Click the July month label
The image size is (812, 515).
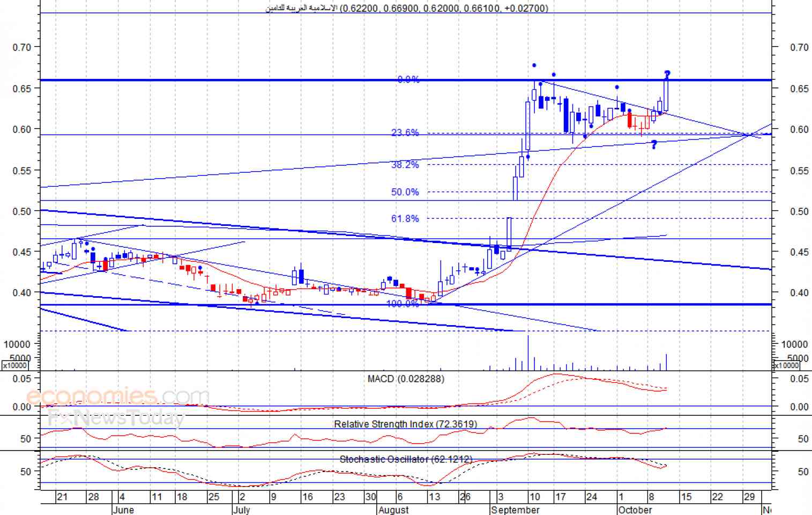coord(242,510)
